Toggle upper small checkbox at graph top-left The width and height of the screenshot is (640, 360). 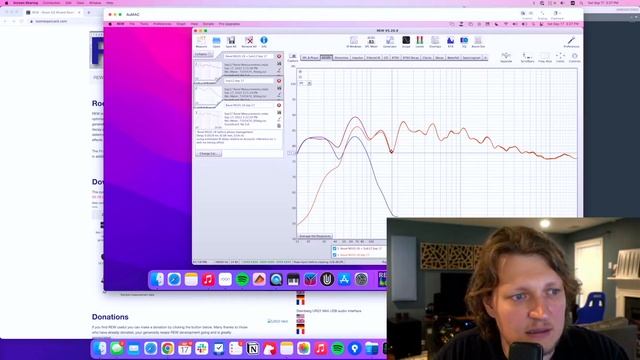point(300,72)
